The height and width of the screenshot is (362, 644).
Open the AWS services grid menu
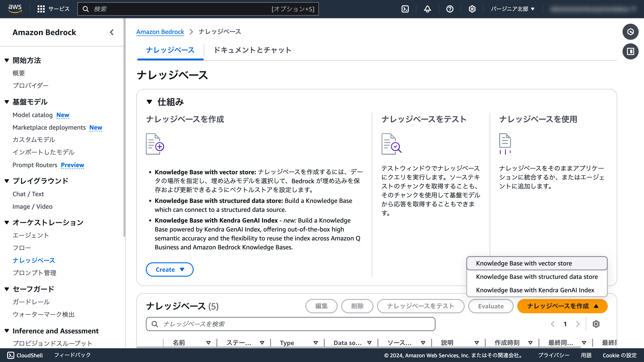pos(41,9)
